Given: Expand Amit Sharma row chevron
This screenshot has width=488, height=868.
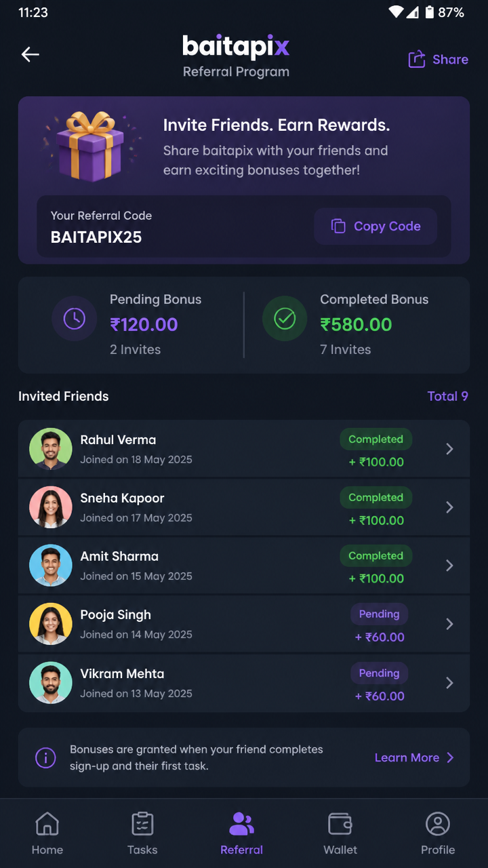Looking at the screenshot, I should click(449, 566).
